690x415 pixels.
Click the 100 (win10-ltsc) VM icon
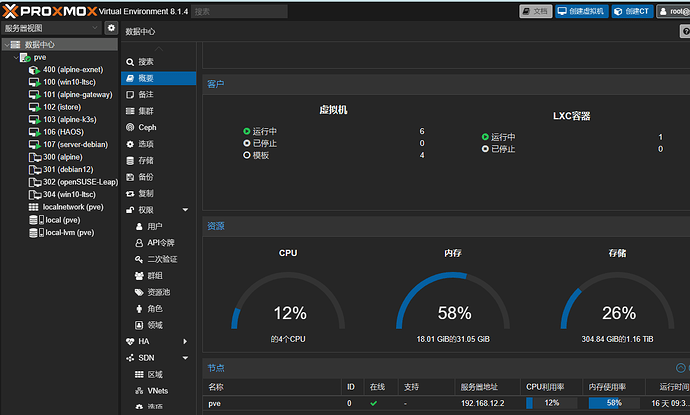(x=34, y=82)
